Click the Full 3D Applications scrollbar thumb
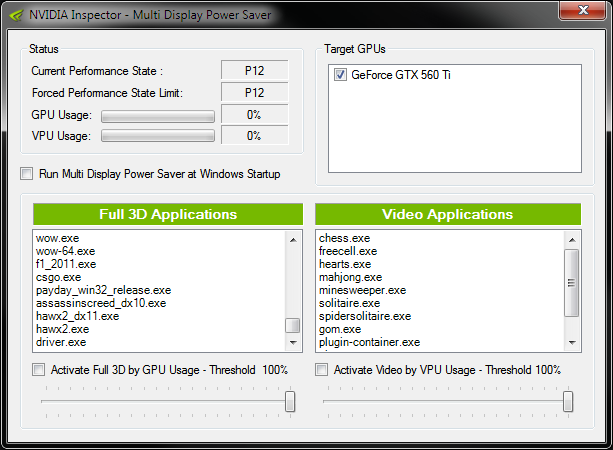This screenshot has width=613, height=450. tap(293, 325)
